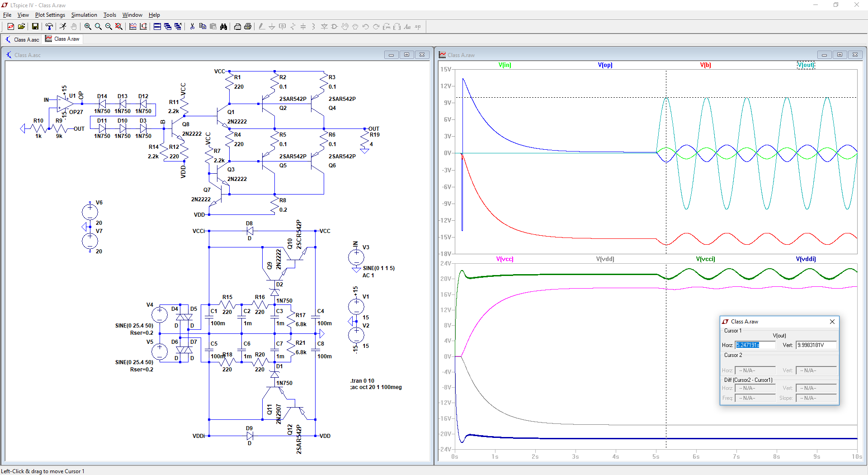Click the V(in) trace label
Viewport: 868px width, 475px height.
click(x=505, y=65)
